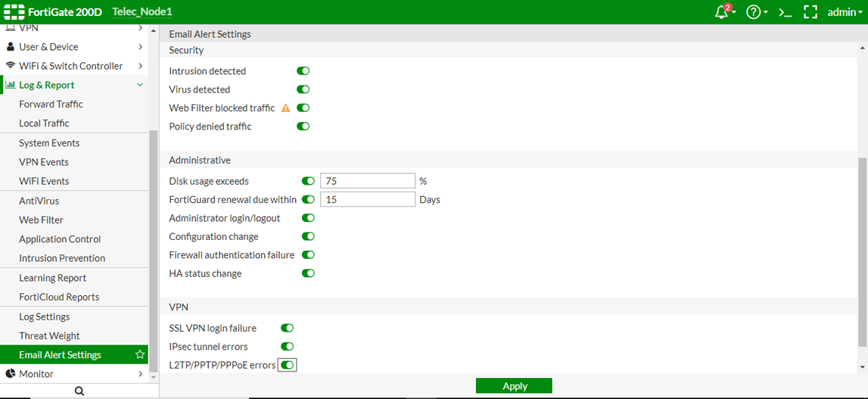Screen dimensions: 868x399
Task: Toggle L2TP/PPTP/PPPoE errors switch
Action: (287, 365)
